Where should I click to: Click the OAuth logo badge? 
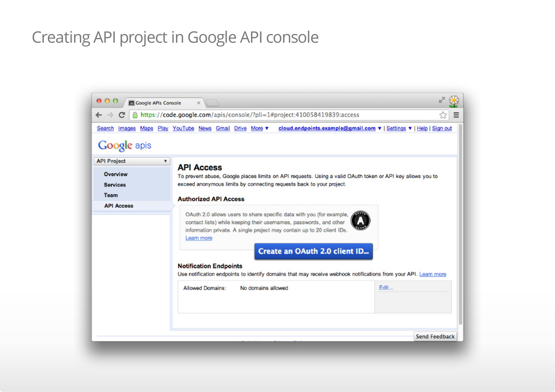[x=360, y=220]
